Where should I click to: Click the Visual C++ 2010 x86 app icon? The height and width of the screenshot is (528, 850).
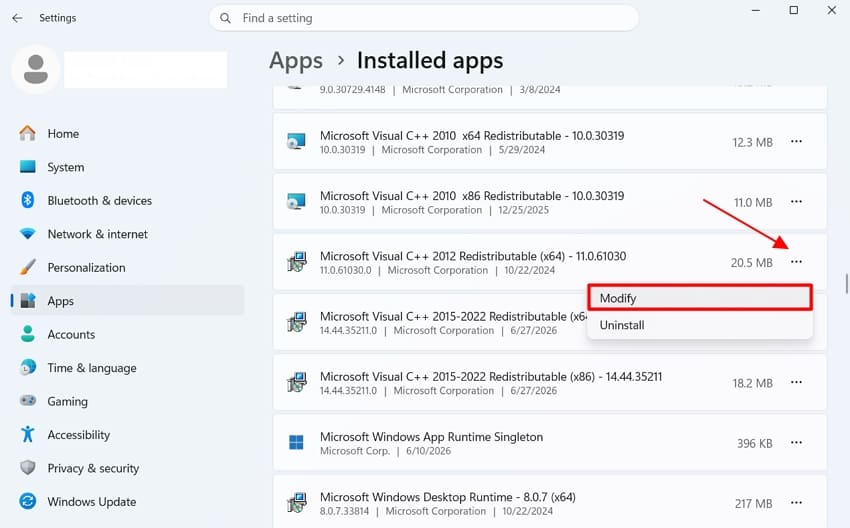coord(297,202)
